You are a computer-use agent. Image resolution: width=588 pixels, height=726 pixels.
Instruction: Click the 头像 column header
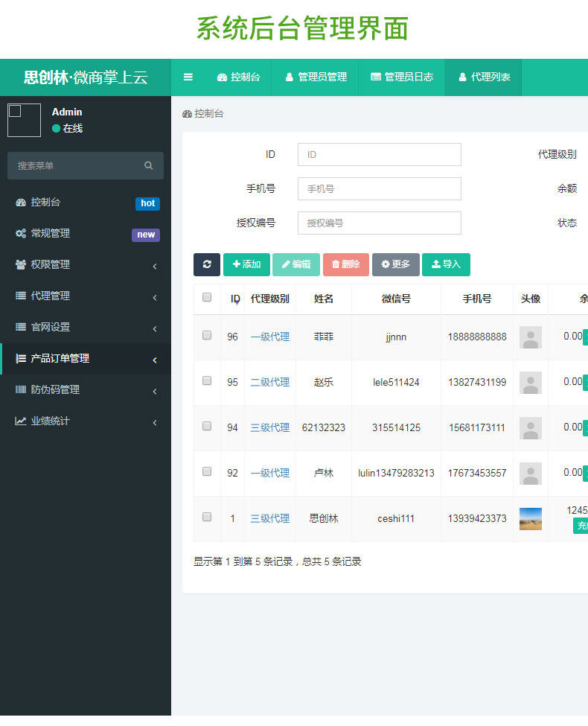[x=531, y=299]
